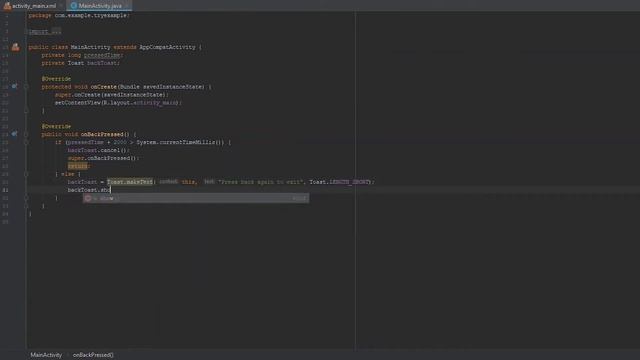Click super.onBackPressed() call
Image resolution: width=640 pixels, height=360 pixels.
tap(102, 158)
